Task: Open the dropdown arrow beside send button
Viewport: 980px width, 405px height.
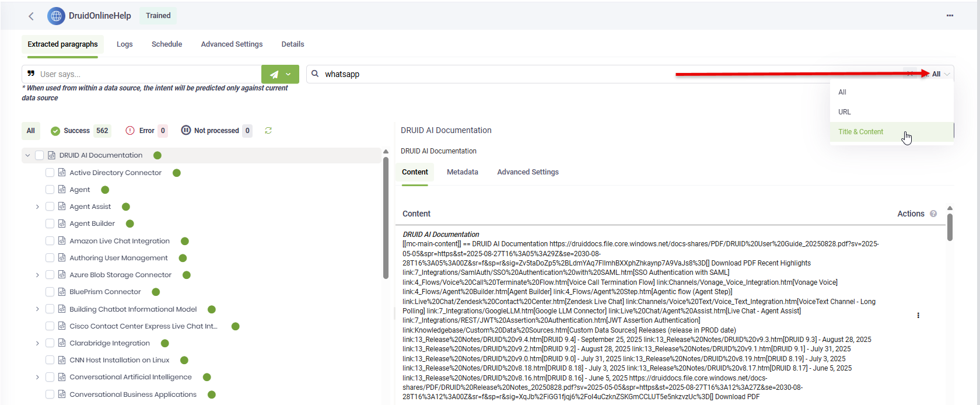Action: (x=288, y=74)
